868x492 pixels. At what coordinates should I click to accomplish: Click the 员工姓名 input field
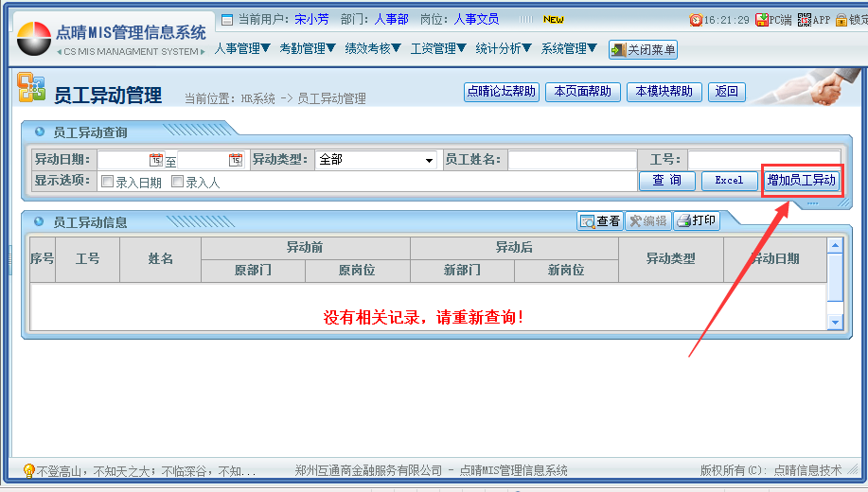click(x=572, y=160)
